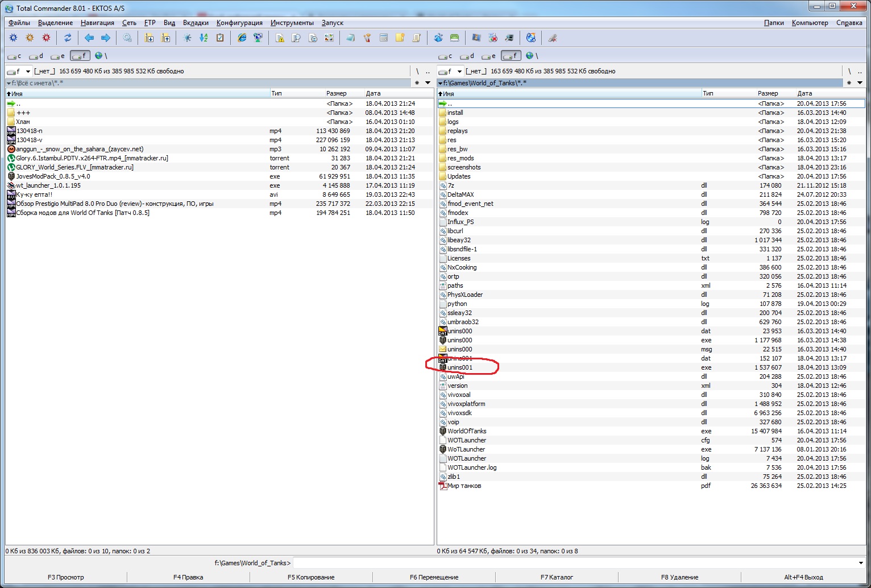The width and height of the screenshot is (871, 588).
Task: Open left panel favorites asterisk button
Action: tap(417, 83)
